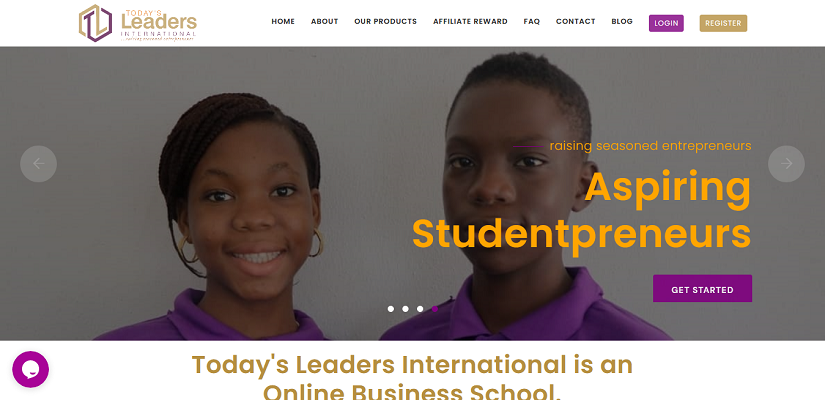The image size is (825, 400).
Task: Click the Online Business School heading
Action: [412, 378]
